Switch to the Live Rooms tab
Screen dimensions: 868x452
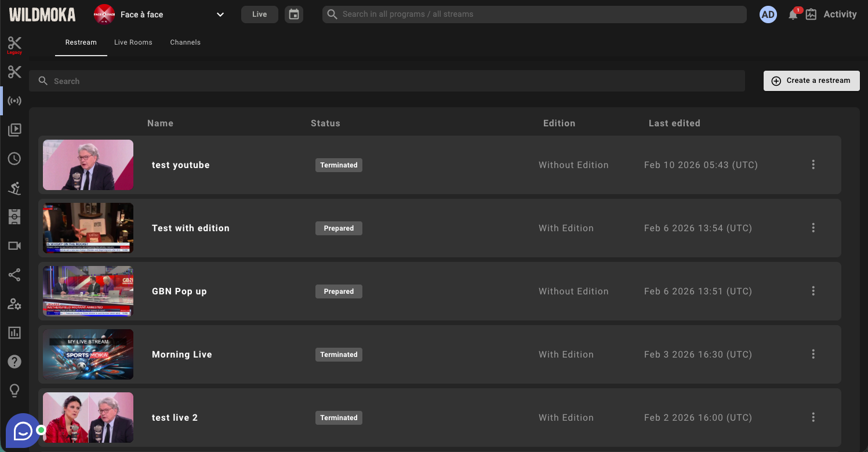(x=133, y=42)
